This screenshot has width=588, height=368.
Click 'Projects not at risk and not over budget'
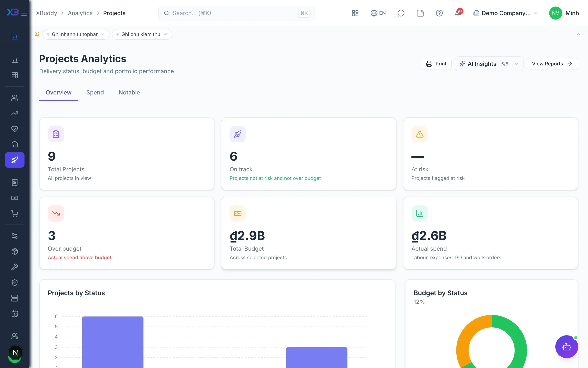click(275, 178)
